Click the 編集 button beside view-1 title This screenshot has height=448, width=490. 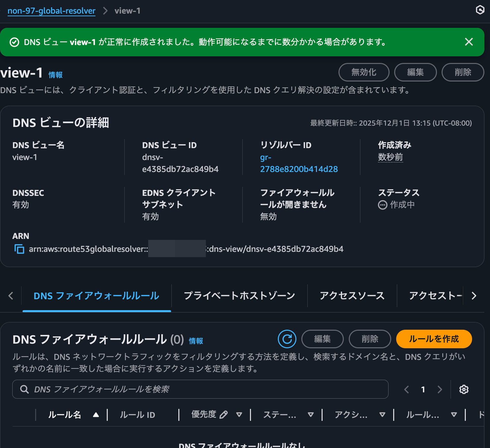(x=415, y=72)
